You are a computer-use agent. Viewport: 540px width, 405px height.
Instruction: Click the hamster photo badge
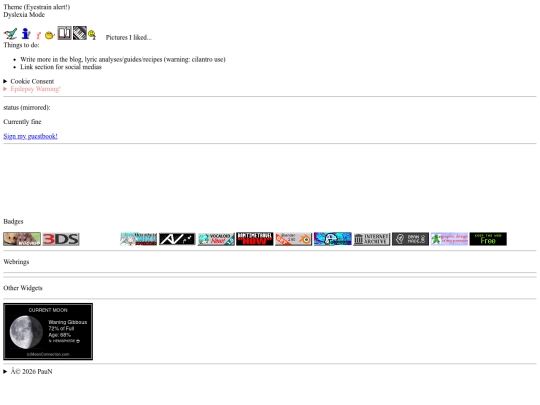[x=22, y=239]
